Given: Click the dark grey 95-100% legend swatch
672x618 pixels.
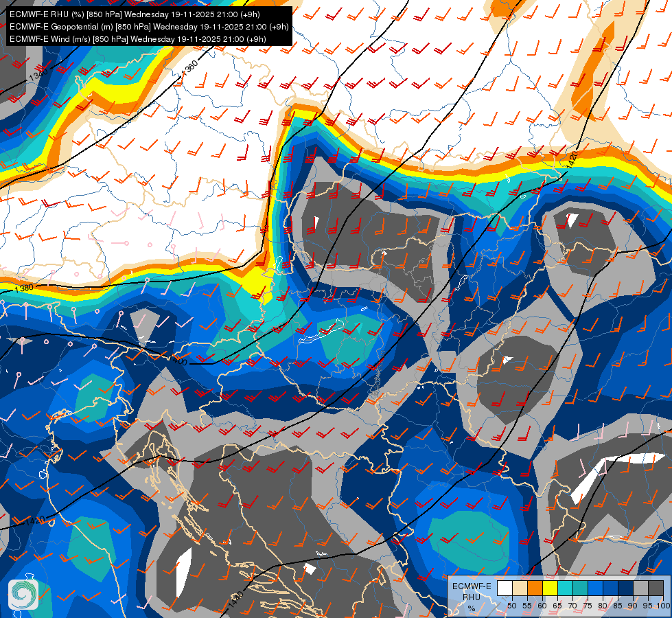Looking at the screenshot, I should (656, 588).
